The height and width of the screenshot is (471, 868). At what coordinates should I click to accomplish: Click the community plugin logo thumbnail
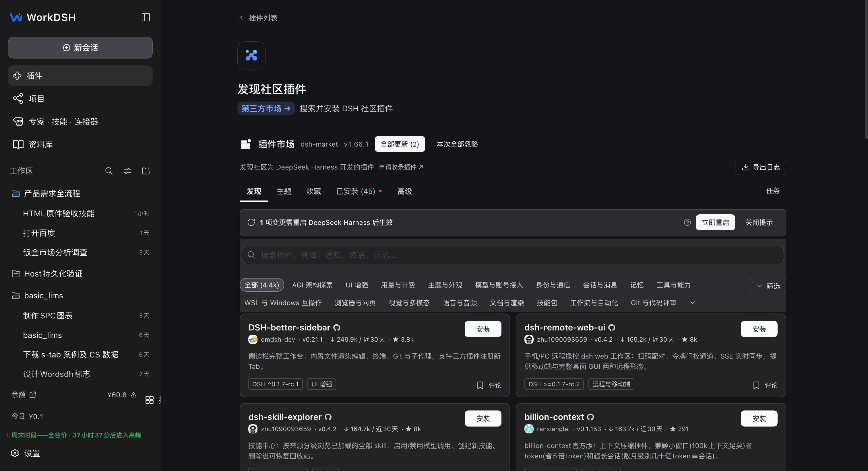coord(251,55)
